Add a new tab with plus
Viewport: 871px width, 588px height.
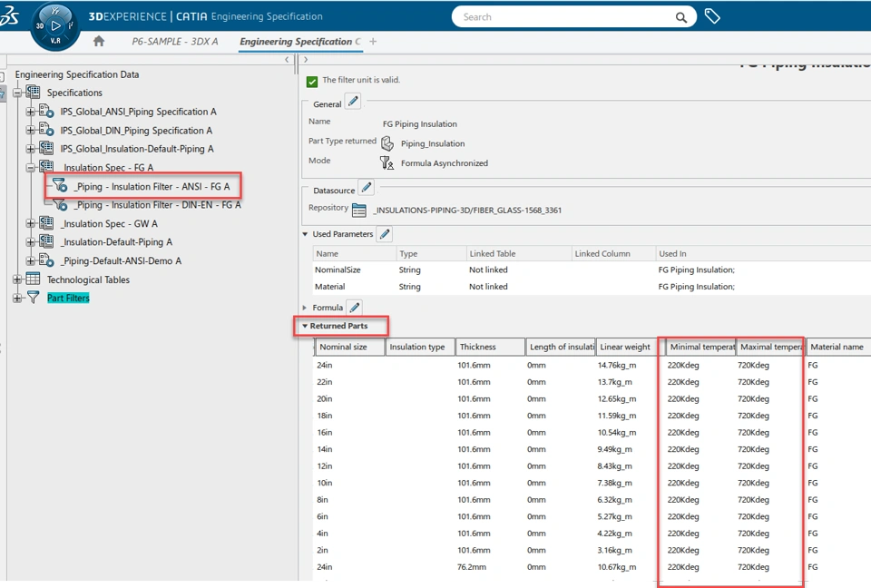point(373,41)
